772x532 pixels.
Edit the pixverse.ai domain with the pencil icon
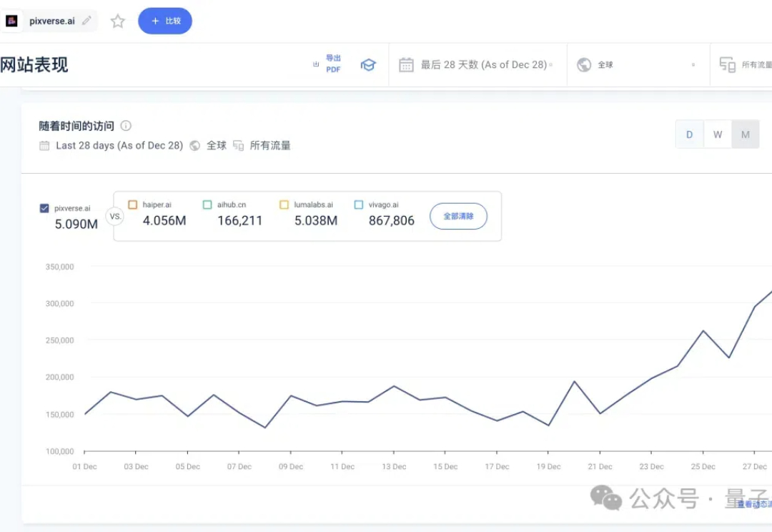coord(86,21)
